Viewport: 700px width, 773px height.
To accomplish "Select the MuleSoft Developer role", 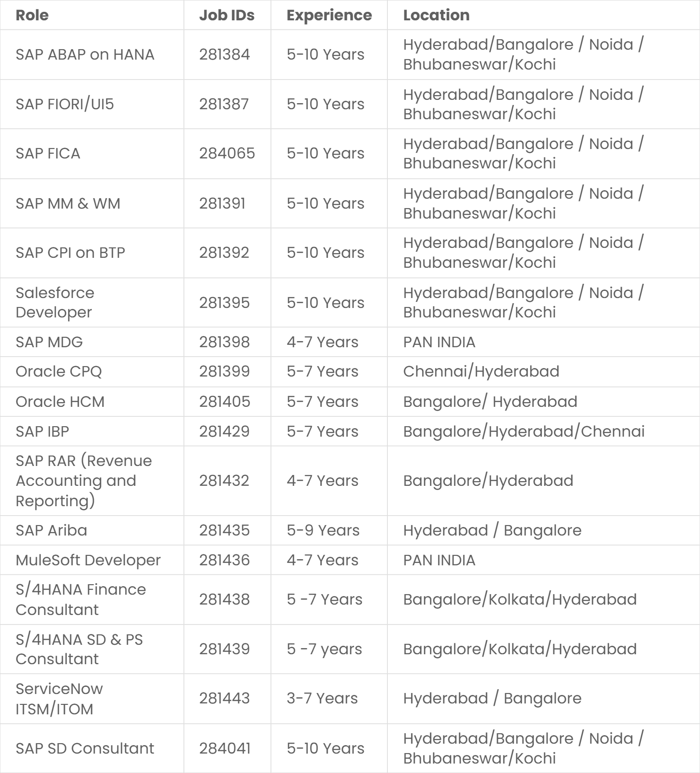I will coord(88,560).
